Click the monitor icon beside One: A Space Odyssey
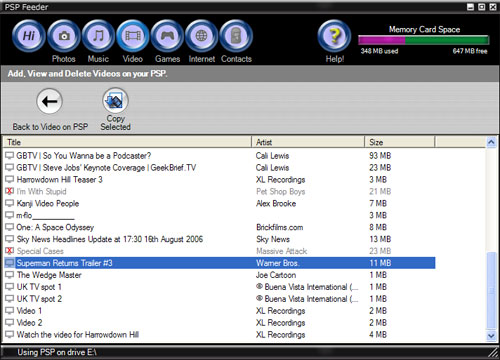Viewport: 500px width, 360px height. click(9, 227)
